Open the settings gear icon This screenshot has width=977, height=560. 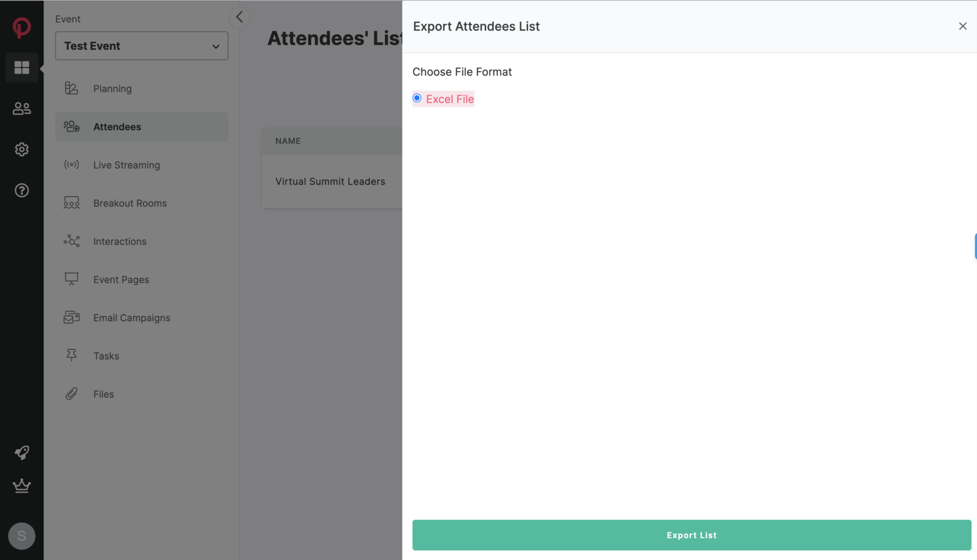click(21, 149)
